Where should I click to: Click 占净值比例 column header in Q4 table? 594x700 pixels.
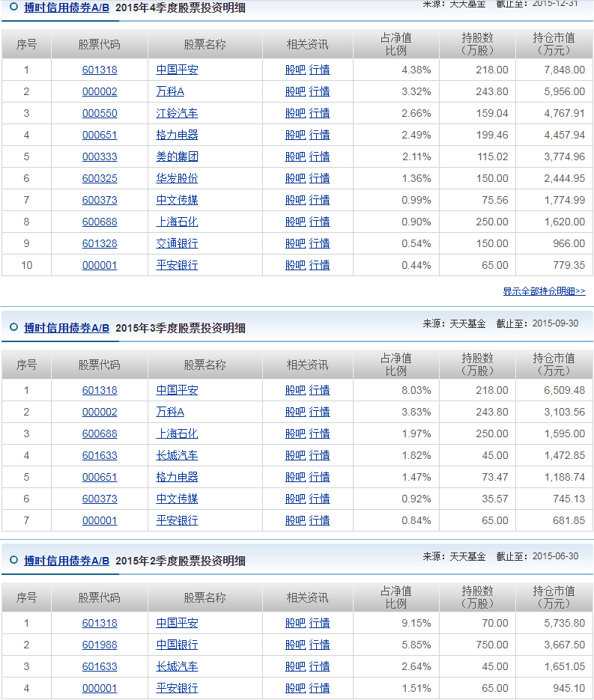(x=396, y=44)
